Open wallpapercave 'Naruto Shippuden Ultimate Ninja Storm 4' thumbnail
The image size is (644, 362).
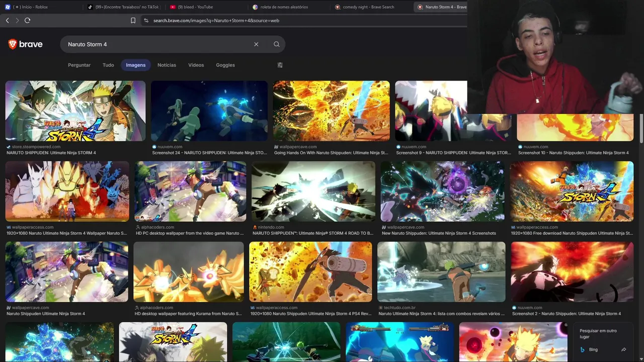[x=67, y=271]
